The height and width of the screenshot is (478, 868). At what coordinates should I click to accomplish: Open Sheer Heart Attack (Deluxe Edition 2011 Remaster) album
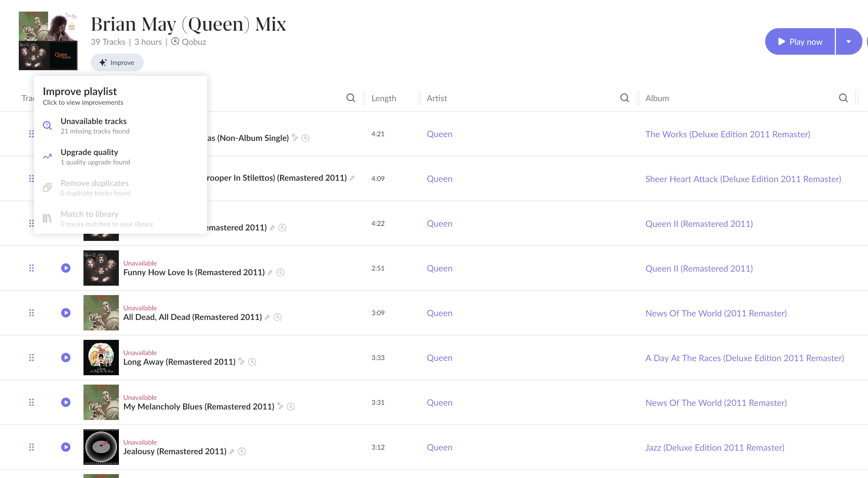(743, 179)
